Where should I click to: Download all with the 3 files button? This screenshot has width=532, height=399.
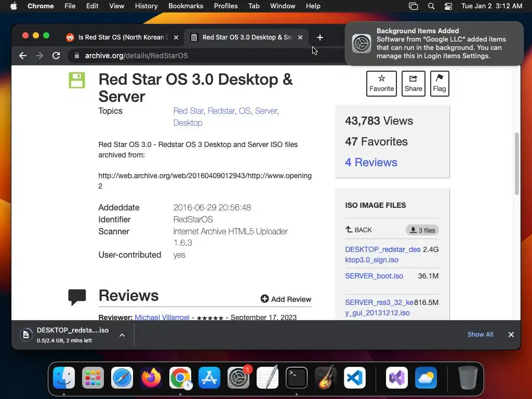pyautogui.click(x=422, y=230)
